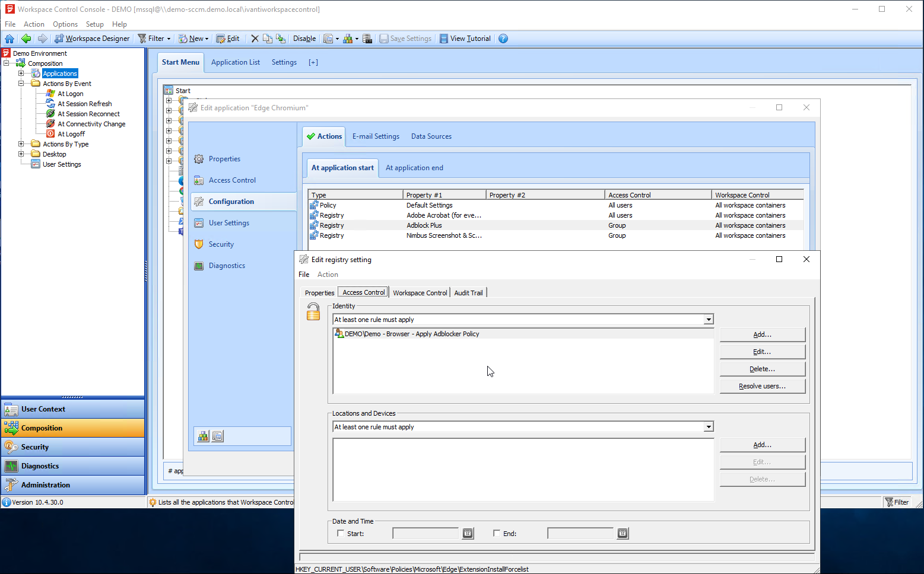Image resolution: width=924 pixels, height=574 pixels.
Task: Open Locations and Devices rule dropdown
Action: (708, 427)
